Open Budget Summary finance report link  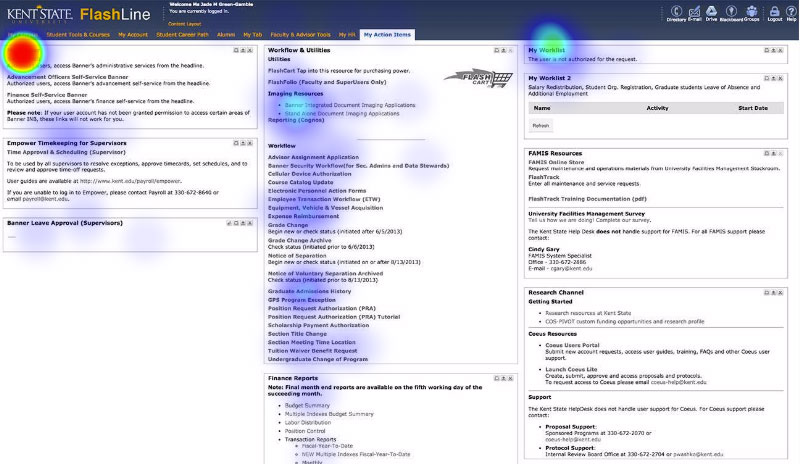307,405
